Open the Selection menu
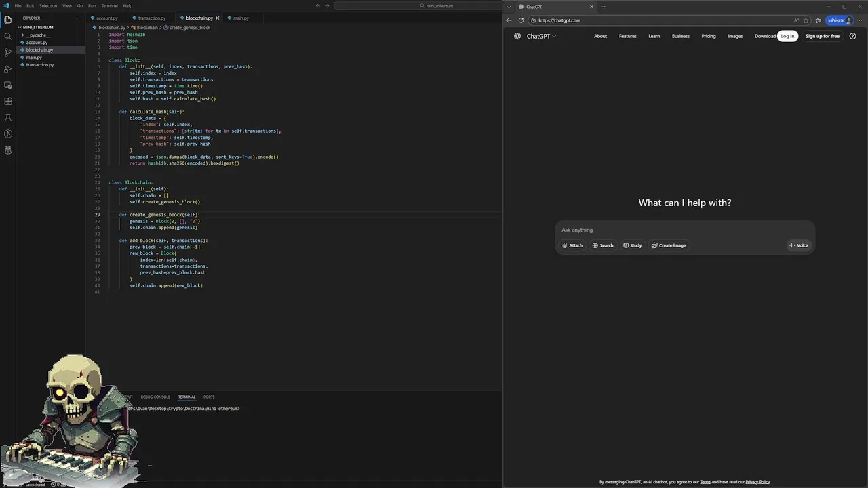Screen dimensions: 868x488 (48, 6)
